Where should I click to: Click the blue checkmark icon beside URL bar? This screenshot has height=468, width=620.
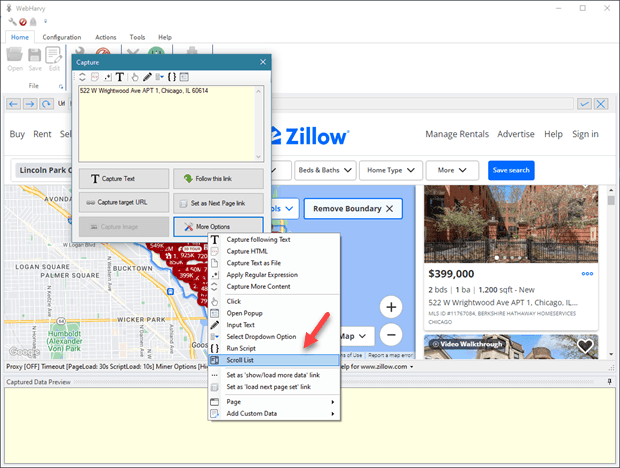584,104
